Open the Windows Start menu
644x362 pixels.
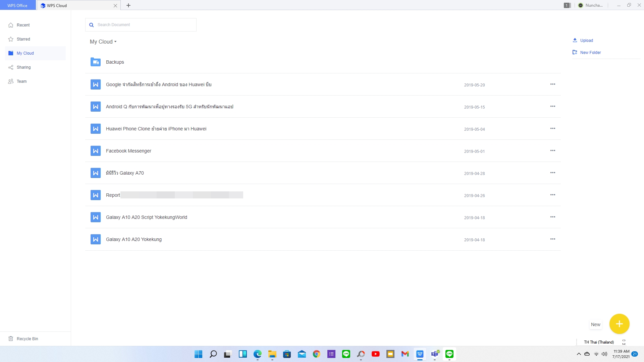[199, 354]
